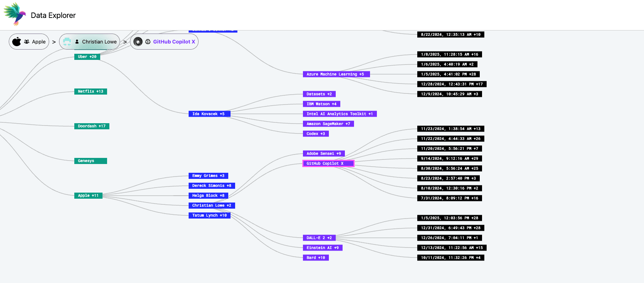Expand Emmy Grimes +3 node
This screenshot has width=644, height=283.
208,176
